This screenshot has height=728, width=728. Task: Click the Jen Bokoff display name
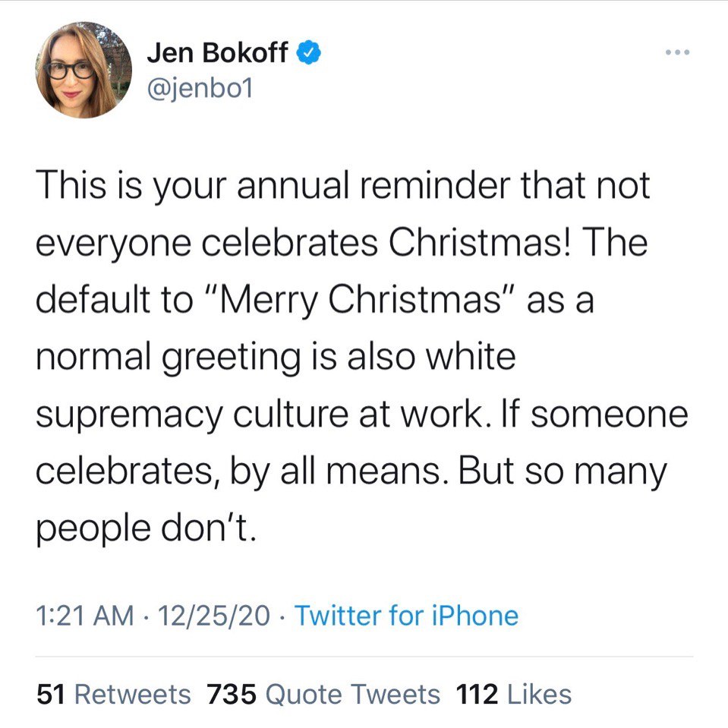coord(217,52)
